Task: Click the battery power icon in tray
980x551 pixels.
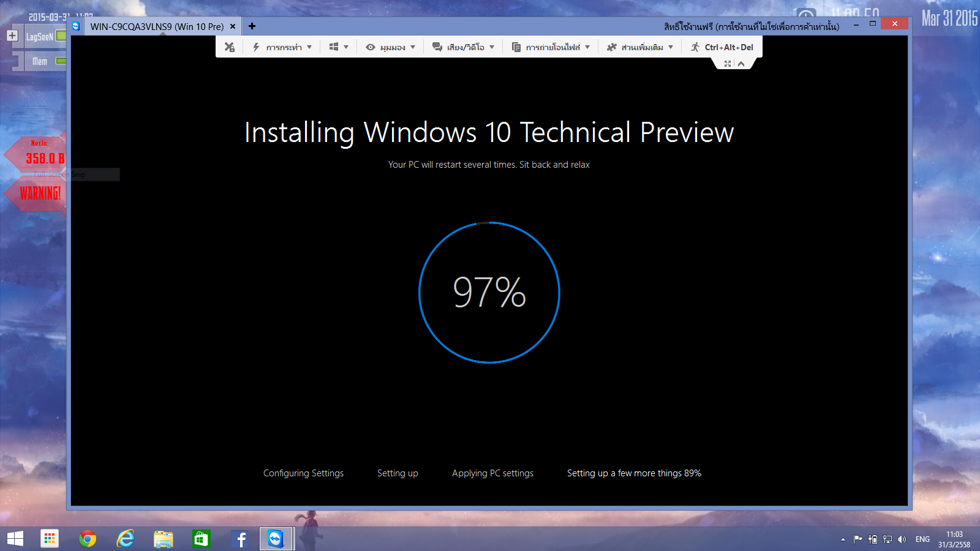Action: pyautogui.click(x=873, y=539)
